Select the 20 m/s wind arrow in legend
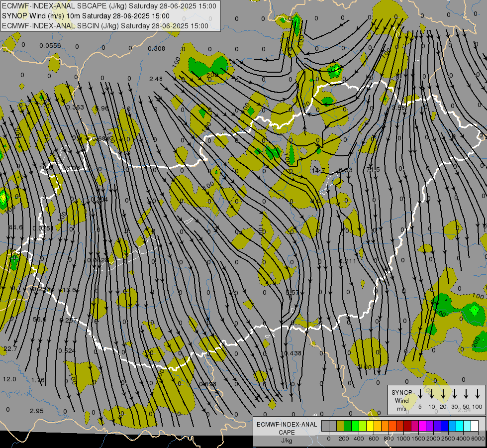This screenshot has height=448, width=487. click(443, 394)
